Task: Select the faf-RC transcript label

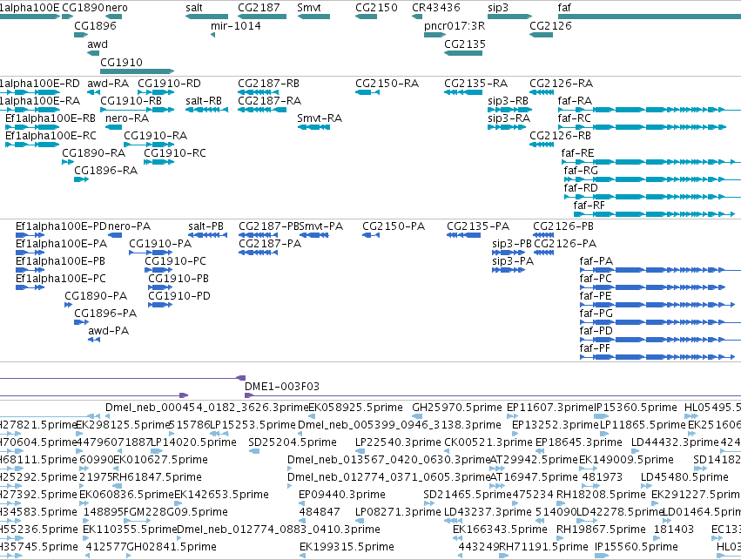Action: tap(574, 118)
